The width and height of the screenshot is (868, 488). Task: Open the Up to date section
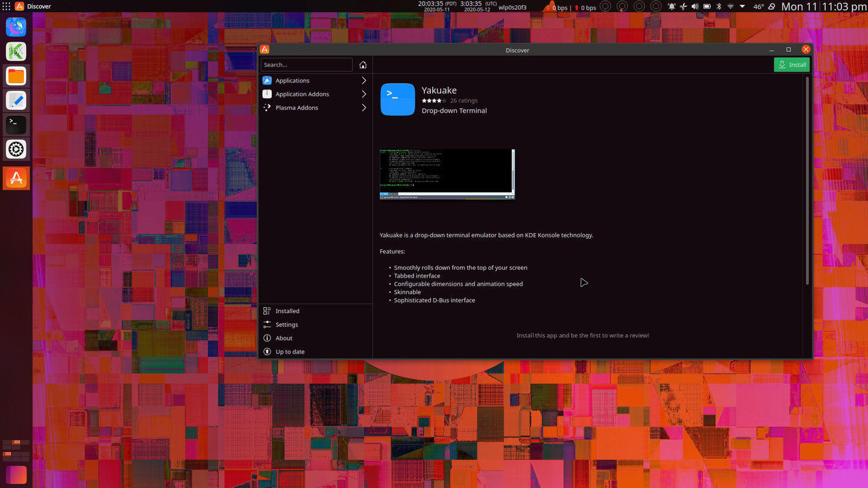tap(315, 351)
